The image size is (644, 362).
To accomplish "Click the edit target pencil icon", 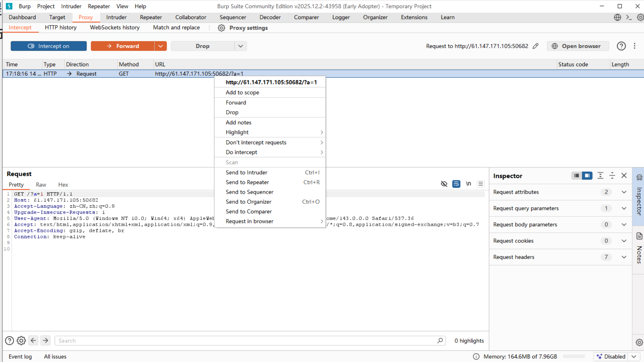I will (x=535, y=46).
